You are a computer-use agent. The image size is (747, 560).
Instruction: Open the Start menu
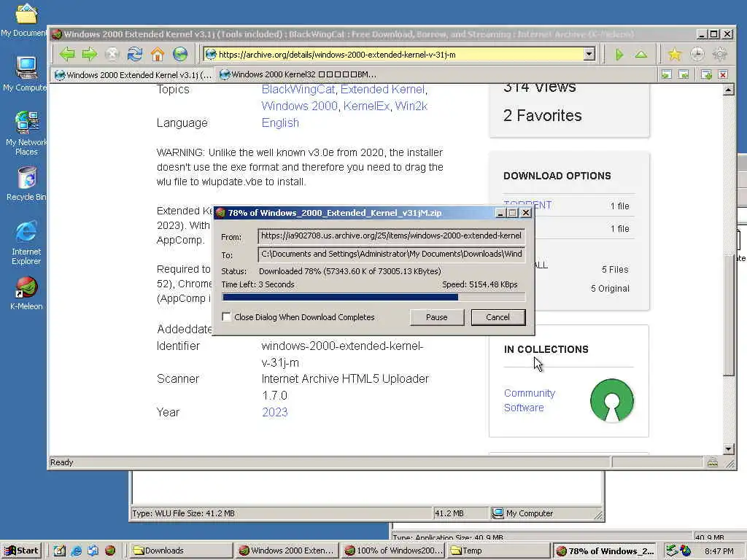22,551
